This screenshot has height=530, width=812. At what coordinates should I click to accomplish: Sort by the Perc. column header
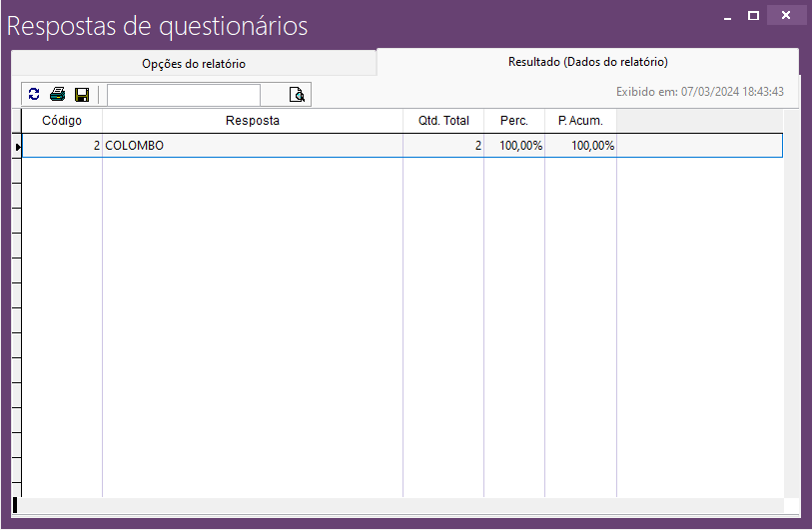tap(514, 121)
